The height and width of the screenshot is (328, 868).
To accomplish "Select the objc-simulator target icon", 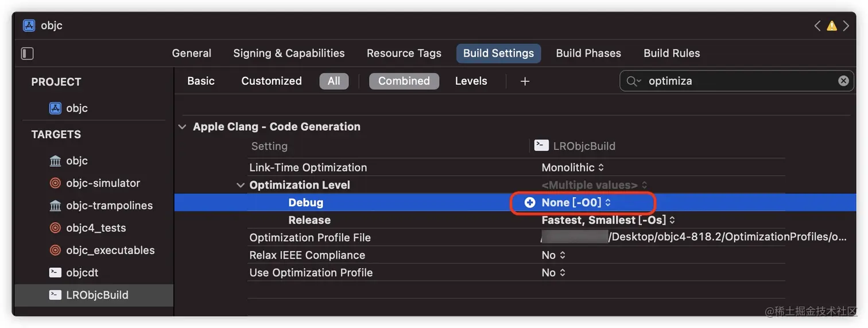I will tap(55, 183).
